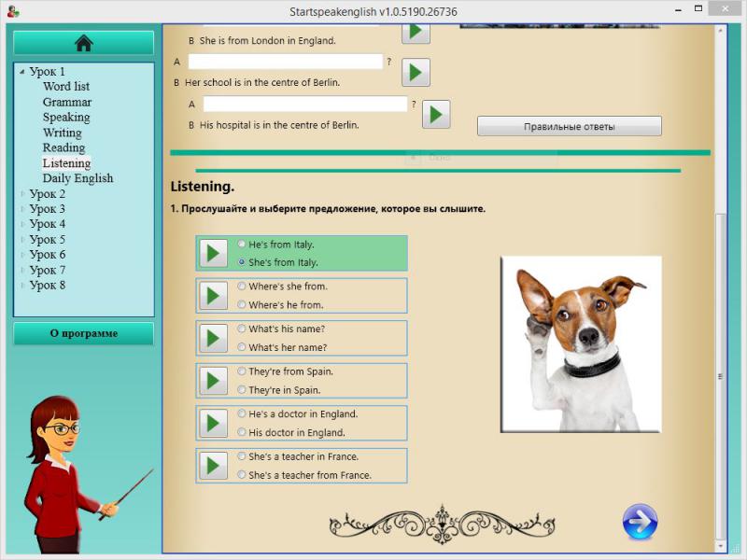Image resolution: width=747 pixels, height=560 pixels.
Task: Click the blue next-page arrow
Action: (640, 522)
